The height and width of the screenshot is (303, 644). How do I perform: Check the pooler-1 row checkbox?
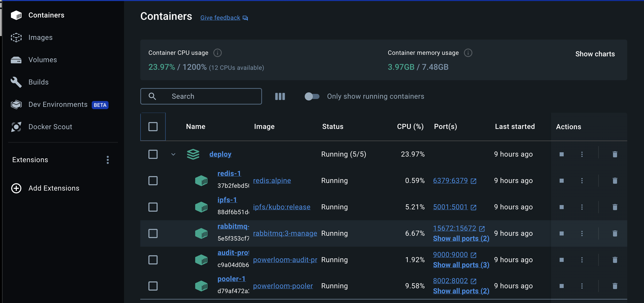(153, 286)
